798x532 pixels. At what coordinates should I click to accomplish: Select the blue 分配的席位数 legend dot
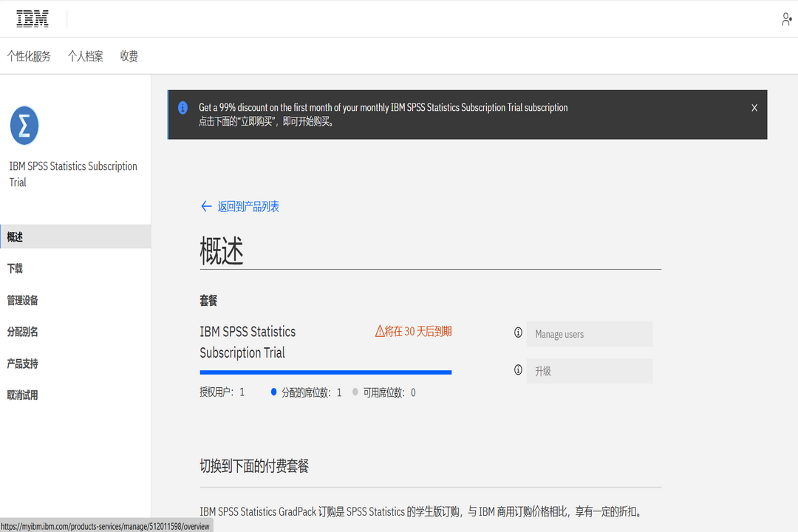point(275,392)
